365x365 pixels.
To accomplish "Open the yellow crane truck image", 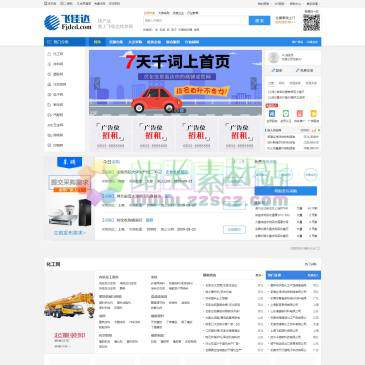I will tap(69, 304).
